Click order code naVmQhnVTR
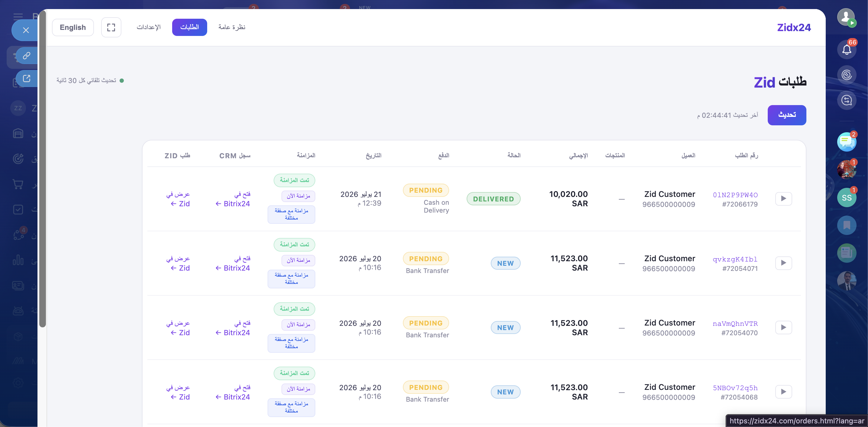868x427 pixels. 735,324
